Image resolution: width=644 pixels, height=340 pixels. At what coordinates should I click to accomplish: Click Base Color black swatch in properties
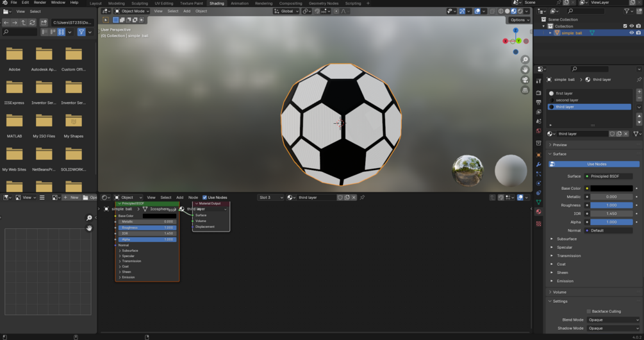click(611, 189)
